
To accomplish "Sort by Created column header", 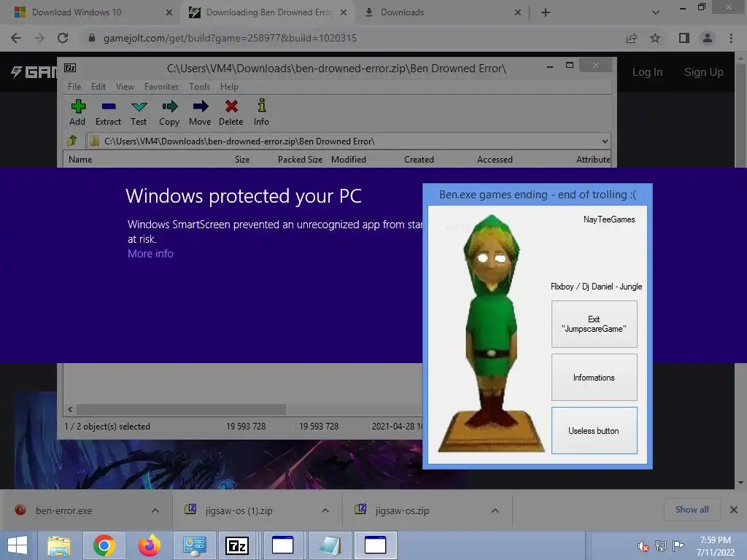I will pyautogui.click(x=419, y=160).
